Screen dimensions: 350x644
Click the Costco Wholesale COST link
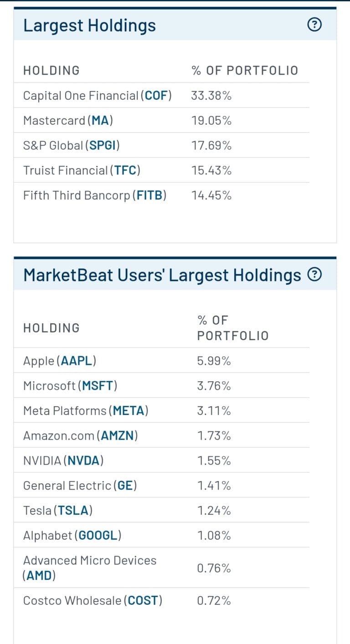pos(144,600)
